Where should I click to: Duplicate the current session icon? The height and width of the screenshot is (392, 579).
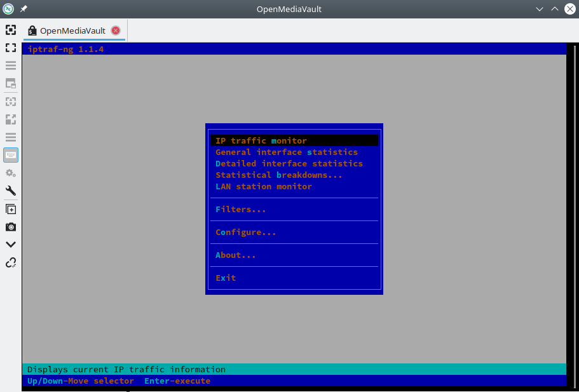(11, 209)
